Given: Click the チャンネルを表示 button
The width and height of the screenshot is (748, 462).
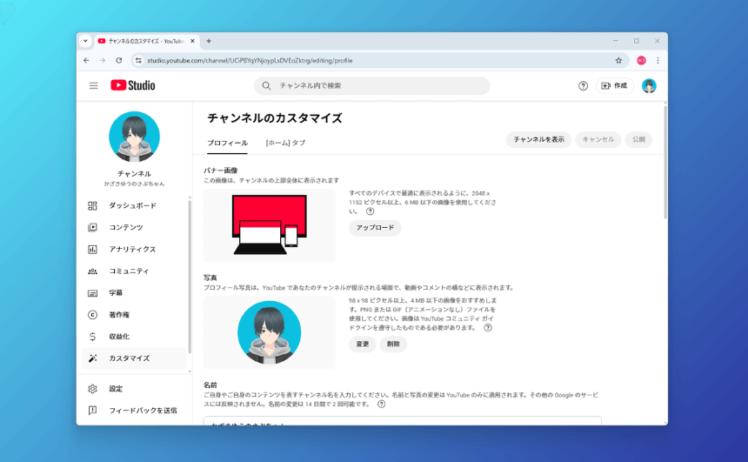Looking at the screenshot, I should [x=538, y=139].
